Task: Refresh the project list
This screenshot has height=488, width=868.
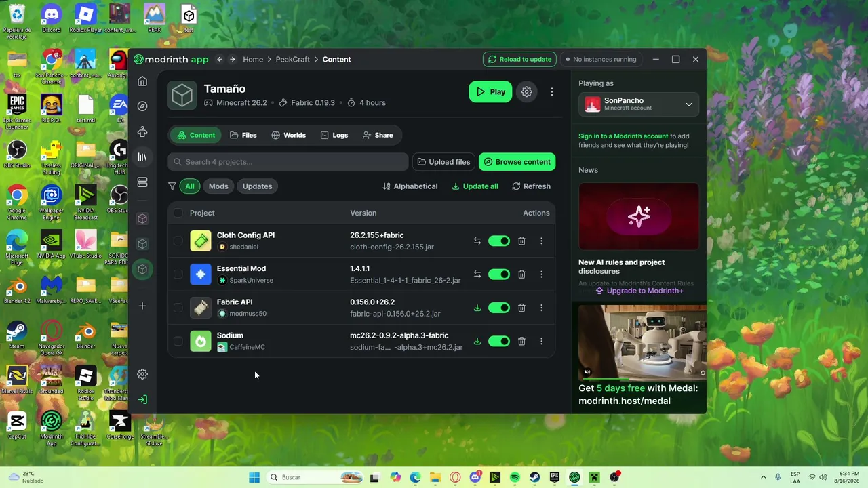Action: coord(531,186)
